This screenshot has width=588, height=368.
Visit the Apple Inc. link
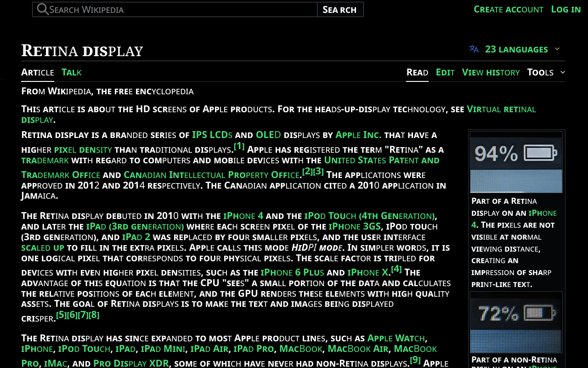click(358, 135)
